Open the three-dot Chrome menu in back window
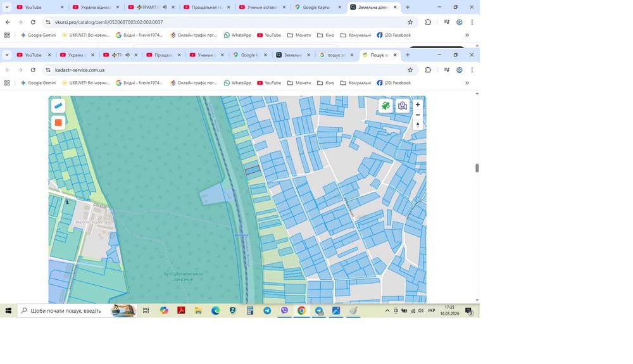This screenshot has height=364, width=633. [x=472, y=22]
